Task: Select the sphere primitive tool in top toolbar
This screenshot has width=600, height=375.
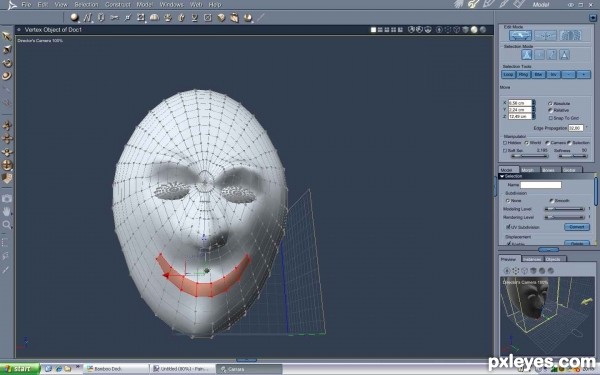Action: coord(75,18)
